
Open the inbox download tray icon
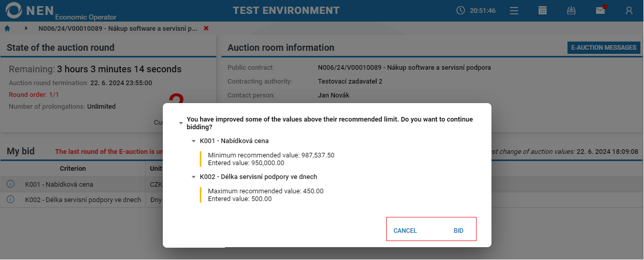click(x=571, y=10)
